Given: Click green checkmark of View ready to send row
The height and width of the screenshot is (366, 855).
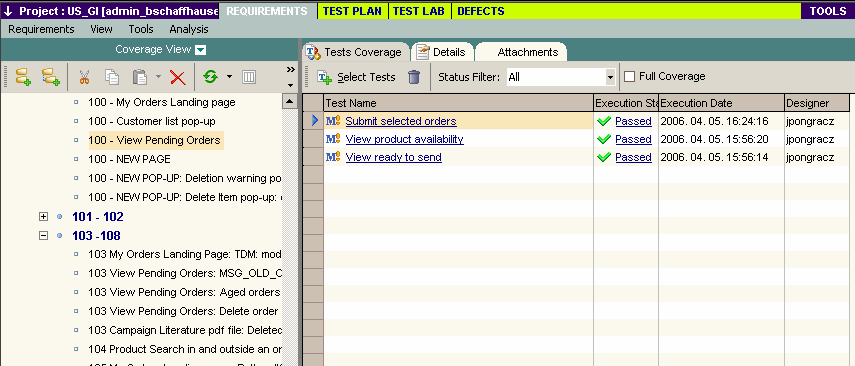Looking at the screenshot, I should 604,157.
